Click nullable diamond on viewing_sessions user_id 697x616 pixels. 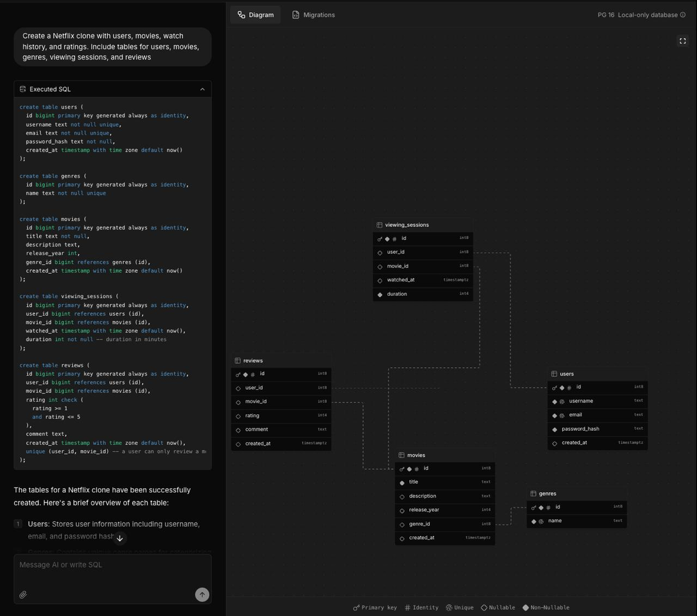pos(380,252)
